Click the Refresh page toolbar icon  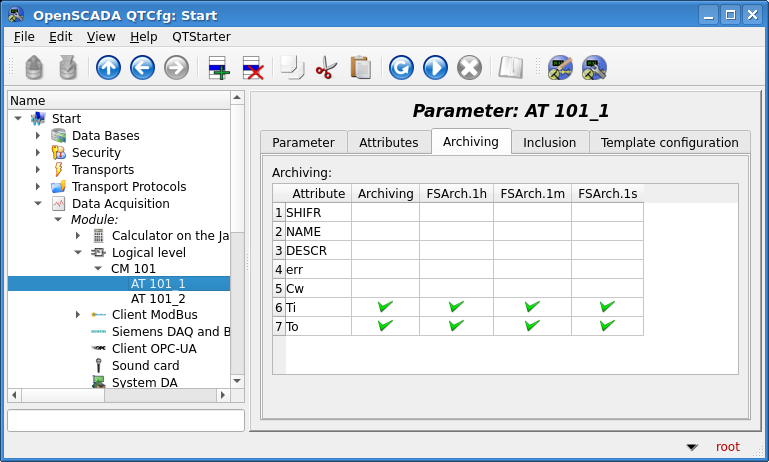tap(401, 68)
